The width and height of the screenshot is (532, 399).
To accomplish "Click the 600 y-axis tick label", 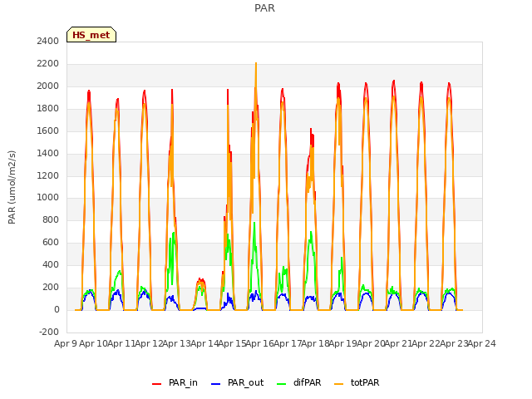I will [x=51, y=242].
